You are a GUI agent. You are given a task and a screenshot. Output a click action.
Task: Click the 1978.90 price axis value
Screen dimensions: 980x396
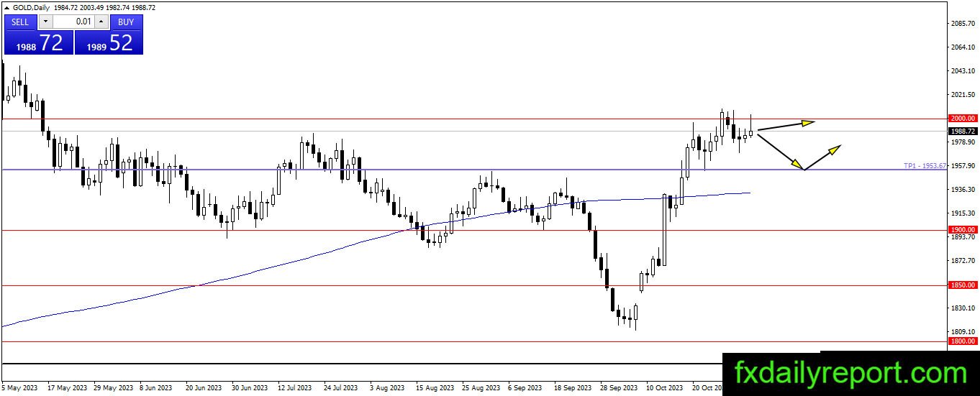pos(962,142)
